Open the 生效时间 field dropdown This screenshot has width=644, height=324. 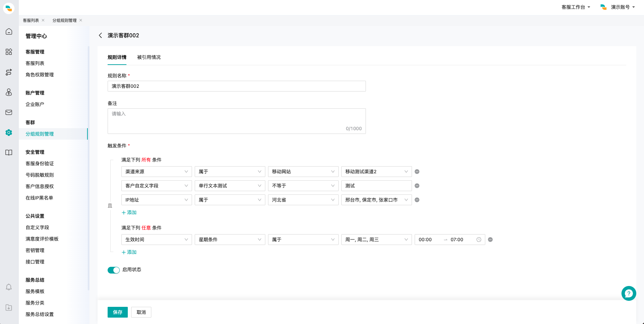[x=156, y=240]
